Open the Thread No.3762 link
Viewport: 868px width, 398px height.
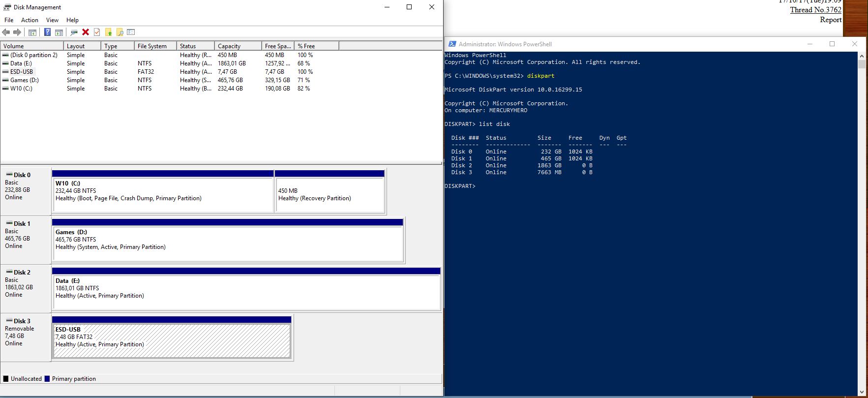coord(815,10)
